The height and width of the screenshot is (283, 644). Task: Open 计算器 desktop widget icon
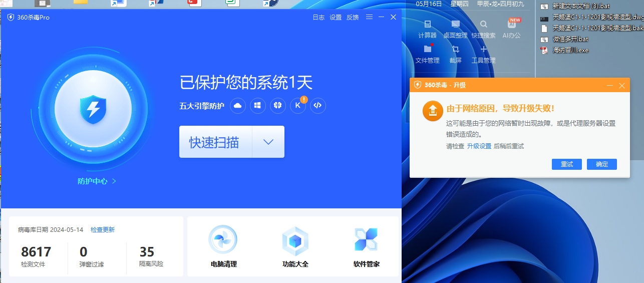(x=428, y=24)
